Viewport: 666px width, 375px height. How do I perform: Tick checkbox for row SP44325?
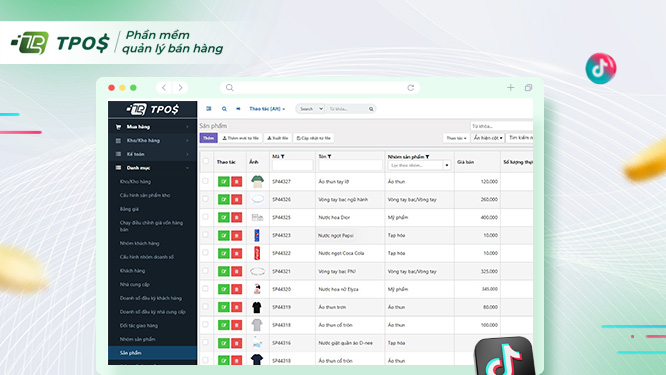click(206, 217)
